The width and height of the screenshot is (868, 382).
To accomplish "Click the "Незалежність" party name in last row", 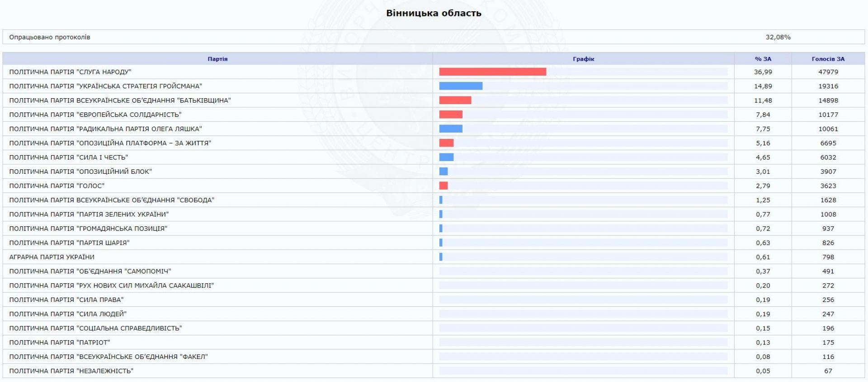I will click(71, 371).
